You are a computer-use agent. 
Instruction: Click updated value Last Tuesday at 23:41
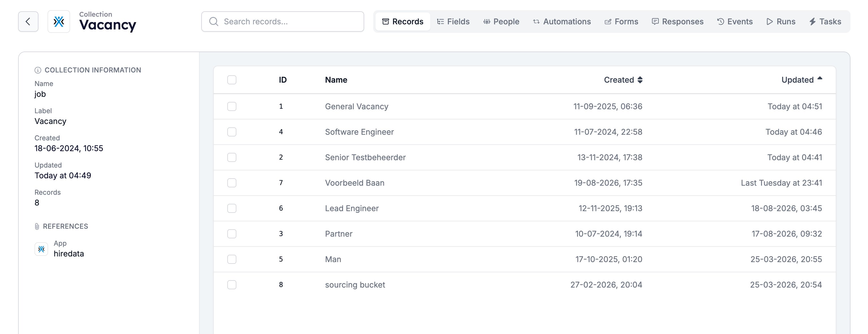tap(781, 183)
